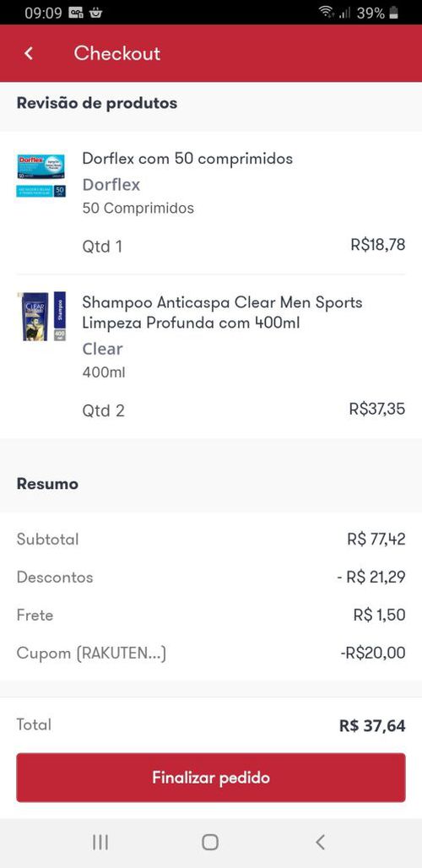Screen dimensions: 422x868
Task: Tap the battery indicator icon
Action: pyautogui.click(x=394, y=12)
